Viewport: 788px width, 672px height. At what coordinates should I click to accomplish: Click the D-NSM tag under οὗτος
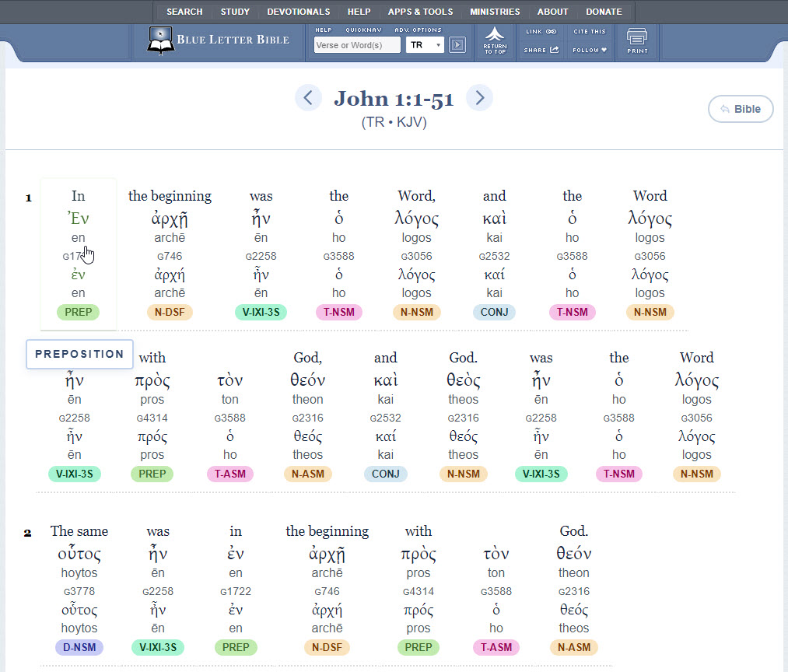coord(79,647)
